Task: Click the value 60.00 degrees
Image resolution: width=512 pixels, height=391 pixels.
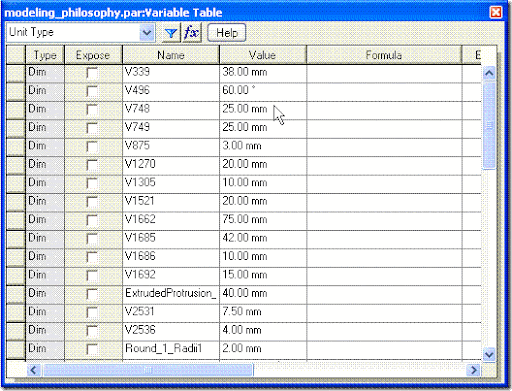Action: coord(263,91)
